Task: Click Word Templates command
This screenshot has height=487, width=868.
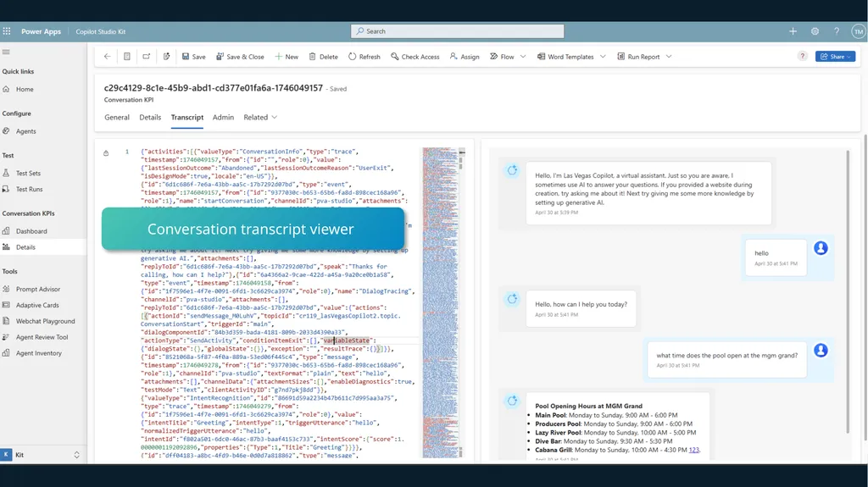Action: (x=565, y=57)
